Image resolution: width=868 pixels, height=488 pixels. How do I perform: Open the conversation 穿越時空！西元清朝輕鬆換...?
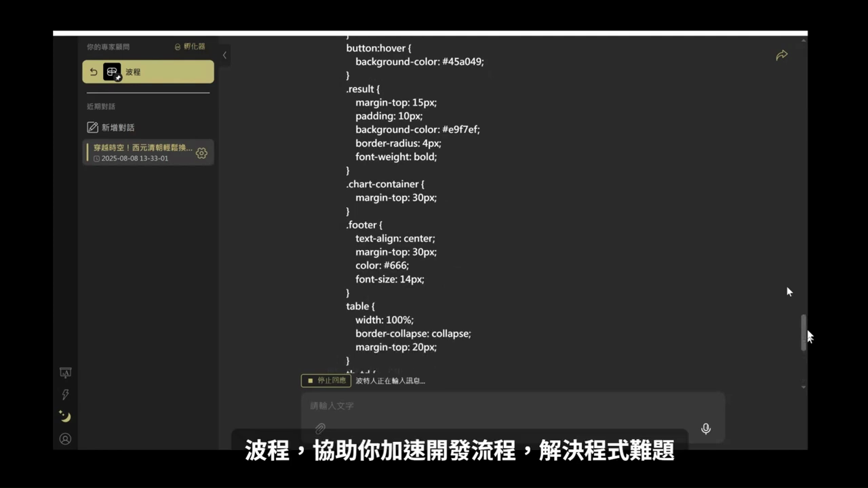(143, 148)
